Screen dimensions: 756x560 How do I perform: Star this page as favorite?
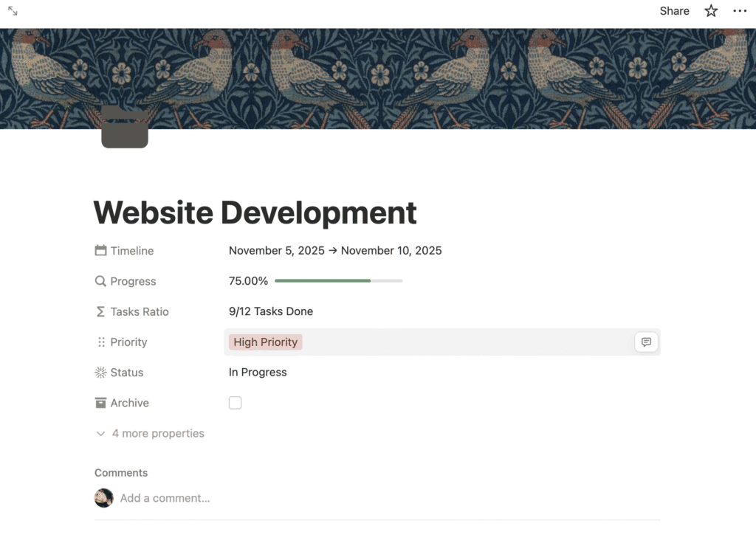[x=711, y=11]
